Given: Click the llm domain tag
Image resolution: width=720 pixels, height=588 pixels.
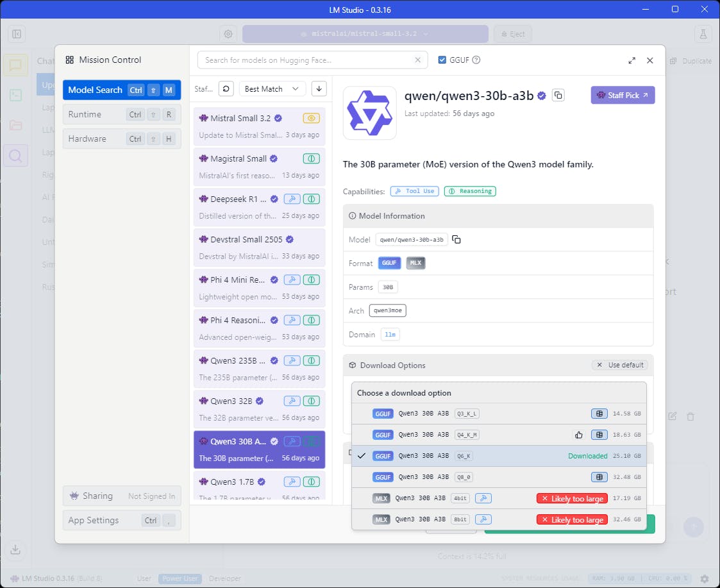Looking at the screenshot, I should [390, 335].
